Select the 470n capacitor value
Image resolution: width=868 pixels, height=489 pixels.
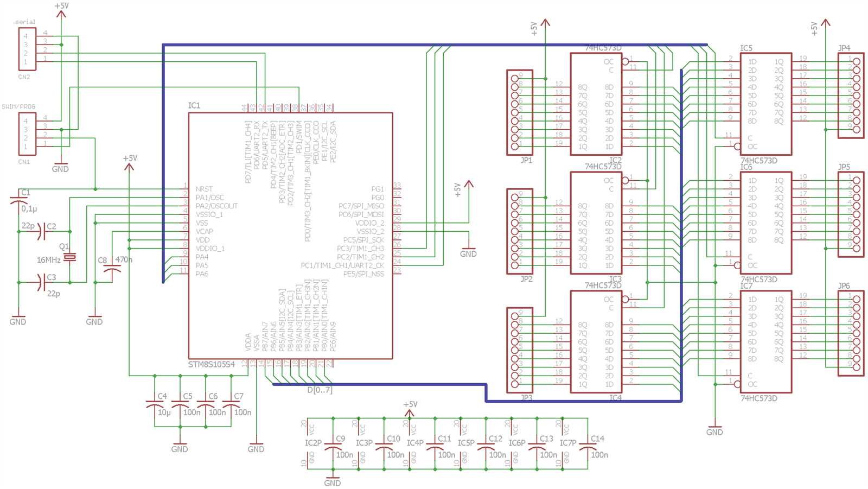tap(124, 260)
